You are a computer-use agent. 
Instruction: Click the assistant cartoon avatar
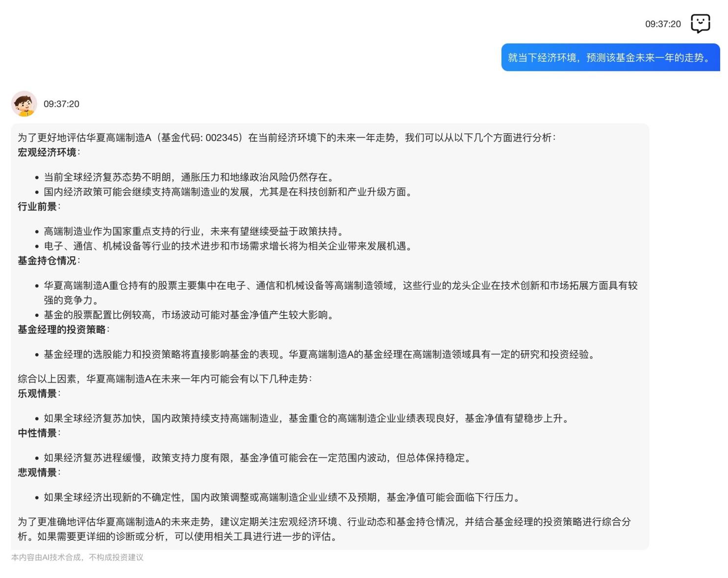(x=24, y=104)
